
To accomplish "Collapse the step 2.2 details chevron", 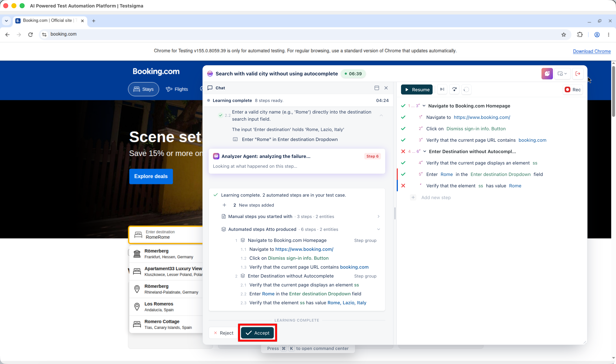I will [381, 115].
